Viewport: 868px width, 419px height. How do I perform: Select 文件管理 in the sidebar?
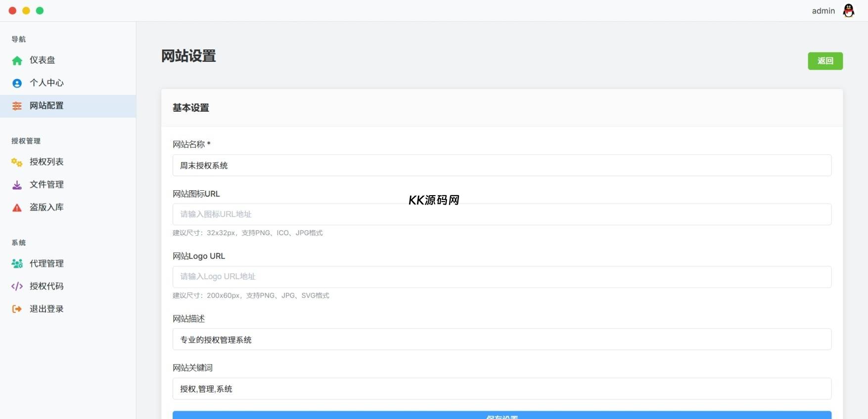click(46, 185)
